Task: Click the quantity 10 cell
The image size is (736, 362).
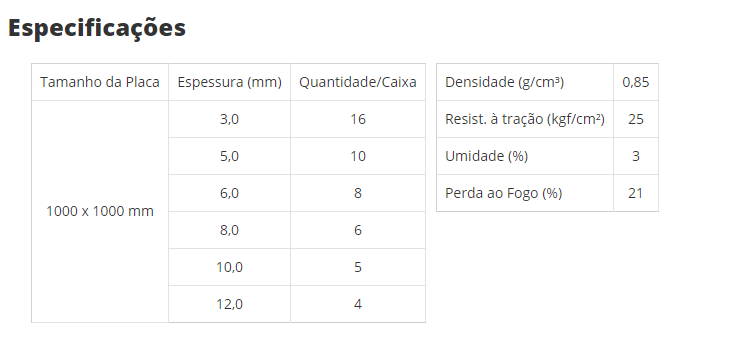Action: tap(358, 156)
